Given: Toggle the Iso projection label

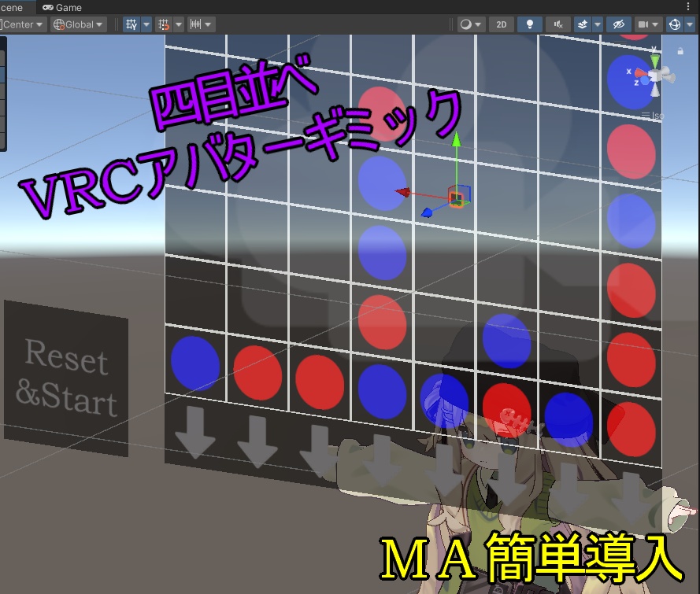Looking at the screenshot, I should tap(653, 116).
